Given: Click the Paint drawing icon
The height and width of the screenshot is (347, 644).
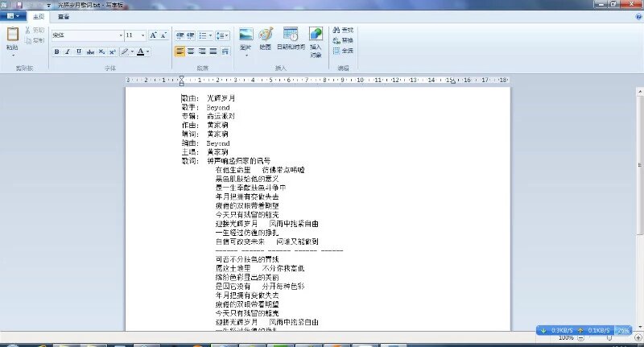Looking at the screenshot, I should tap(266, 34).
